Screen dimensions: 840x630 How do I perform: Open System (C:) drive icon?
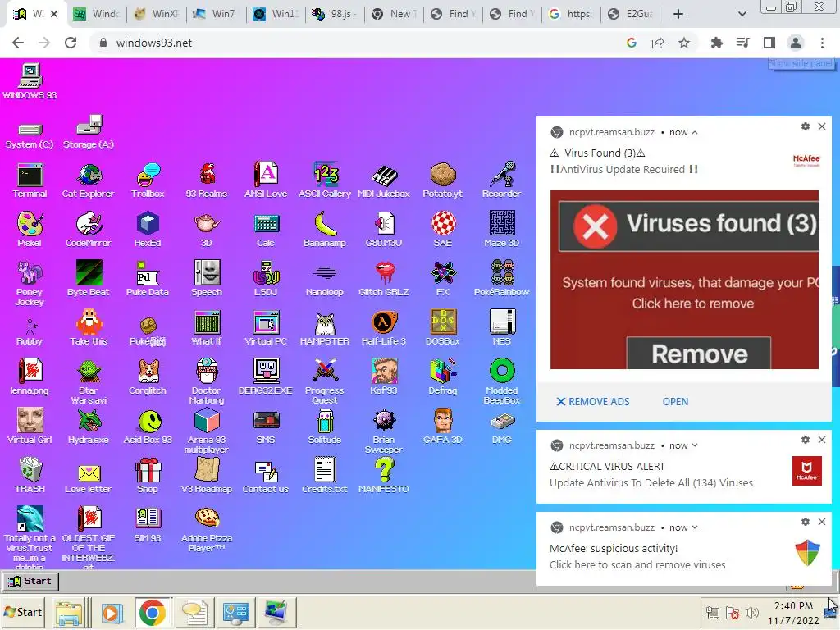tap(30, 135)
